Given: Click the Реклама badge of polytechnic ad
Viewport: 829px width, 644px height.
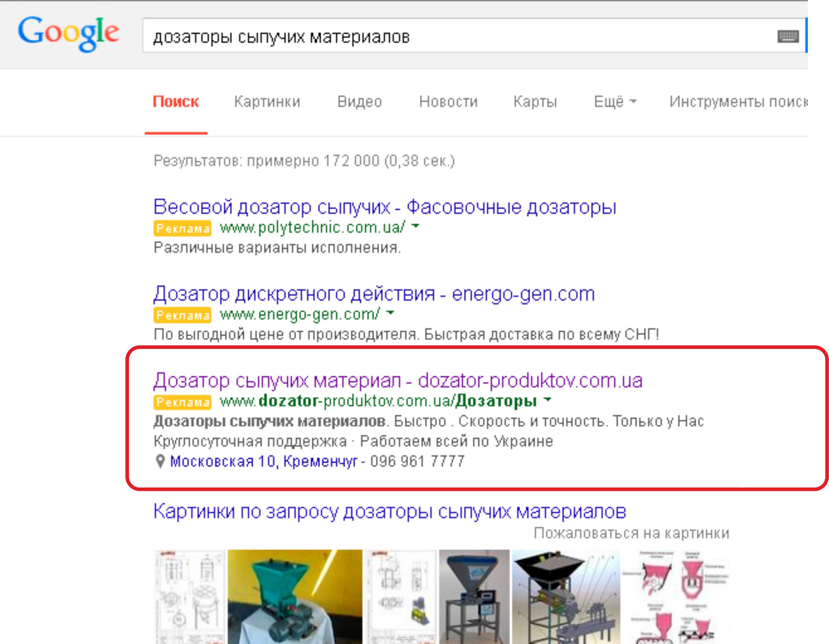Looking at the screenshot, I should tap(183, 228).
